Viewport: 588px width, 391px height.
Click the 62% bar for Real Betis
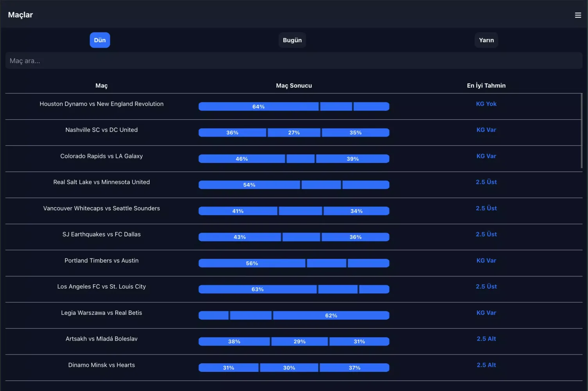(331, 316)
